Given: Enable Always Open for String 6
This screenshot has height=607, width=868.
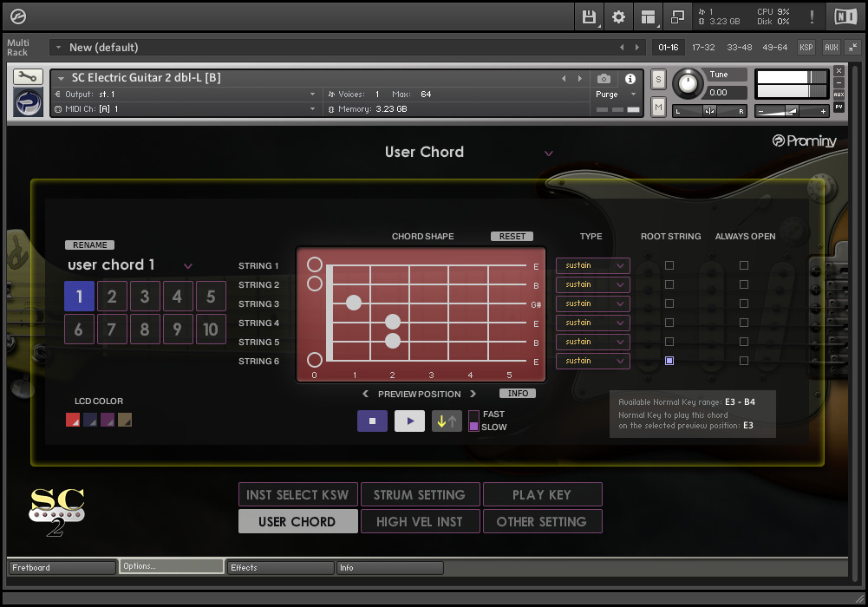Looking at the screenshot, I should tap(744, 361).
